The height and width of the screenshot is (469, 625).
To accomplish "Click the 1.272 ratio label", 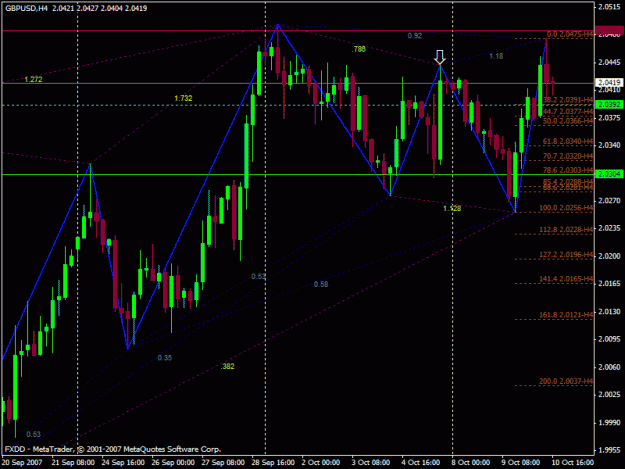I will (x=33, y=79).
